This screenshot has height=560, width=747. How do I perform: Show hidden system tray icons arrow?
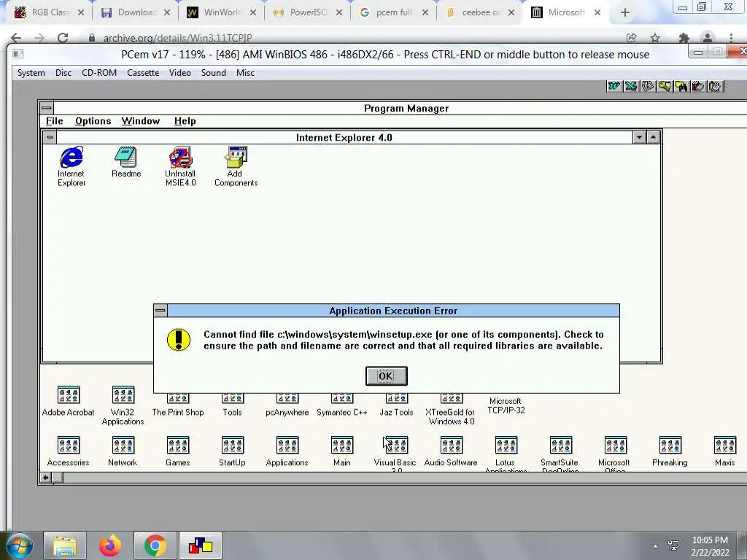(x=656, y=546)
